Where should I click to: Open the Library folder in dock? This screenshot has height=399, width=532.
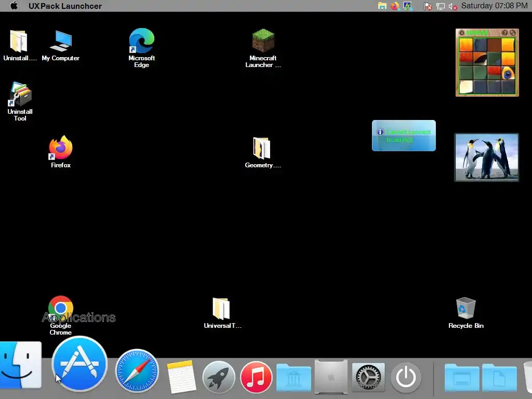pyautogui.click(x=294, y=378)
